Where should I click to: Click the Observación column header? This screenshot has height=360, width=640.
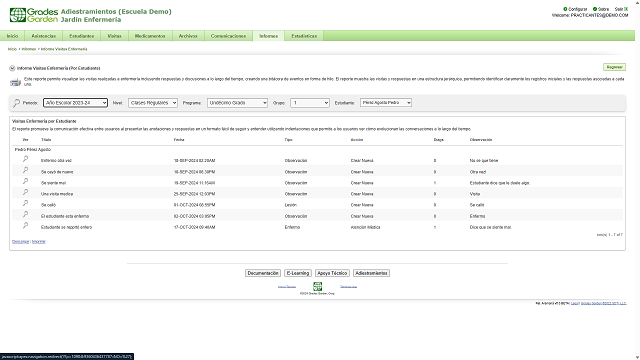(x=481, y=140)
